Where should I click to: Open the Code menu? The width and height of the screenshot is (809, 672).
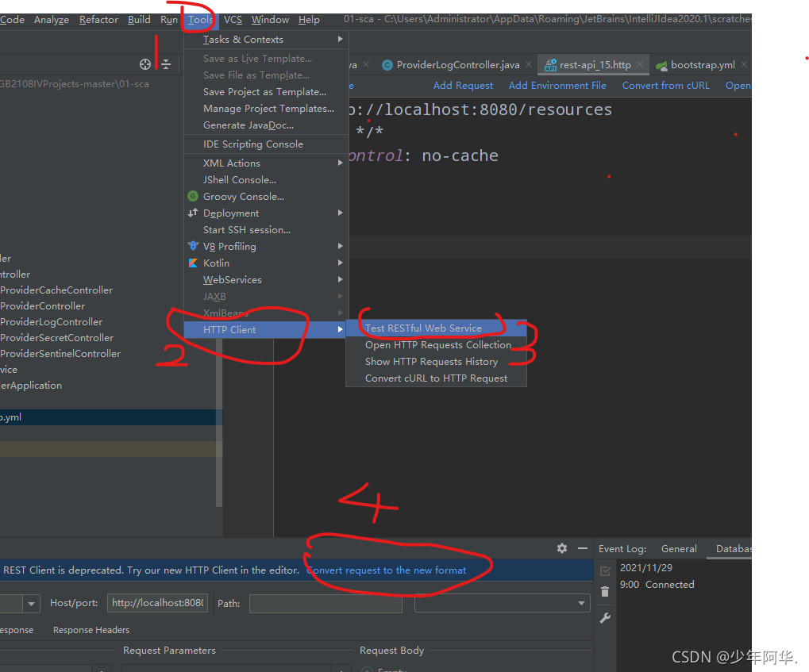(13, 20)
